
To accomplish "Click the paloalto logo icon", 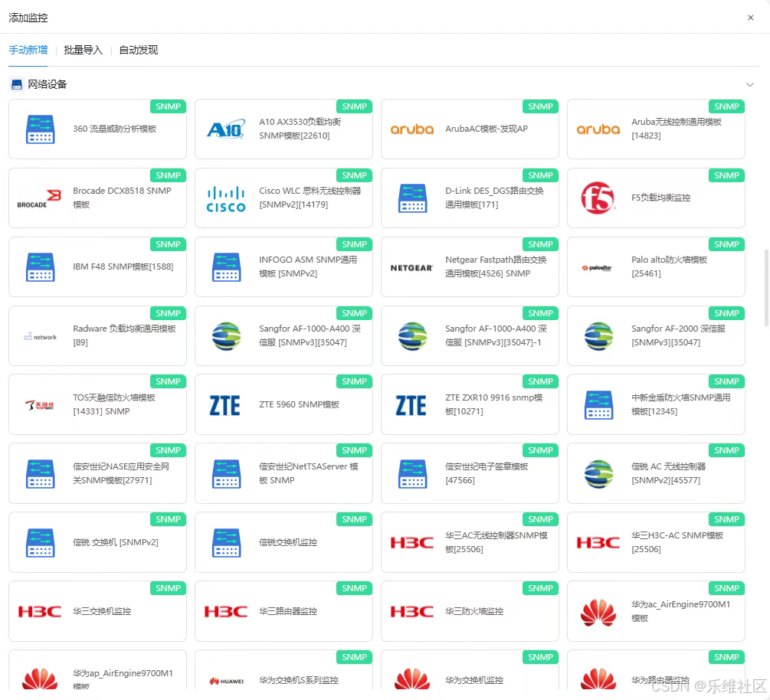I will (x=597, y=267).
